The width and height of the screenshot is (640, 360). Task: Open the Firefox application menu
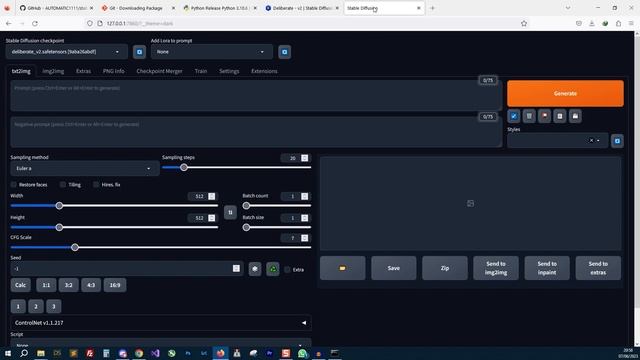(x=631, y=23)
